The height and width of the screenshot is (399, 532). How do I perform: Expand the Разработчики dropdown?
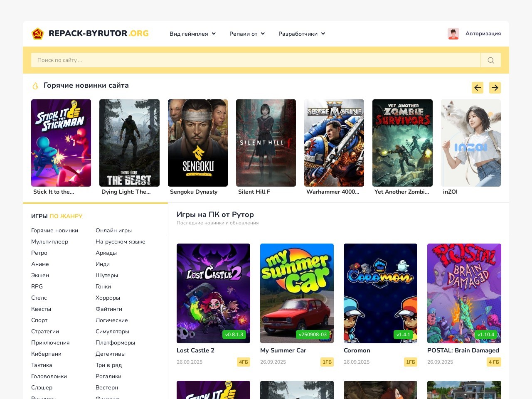[302, 34]
